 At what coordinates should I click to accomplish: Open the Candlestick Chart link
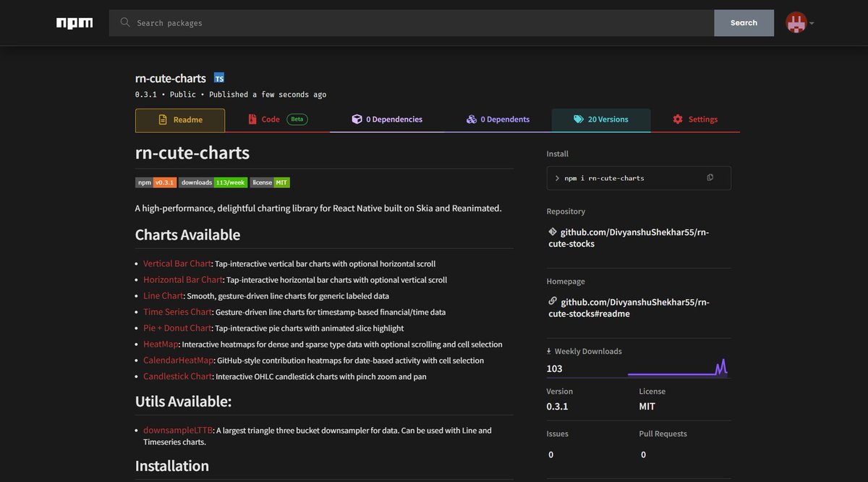coord(178,376)
